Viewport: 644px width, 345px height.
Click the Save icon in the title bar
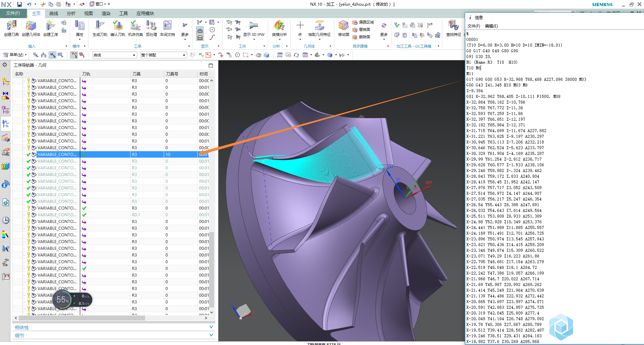tap(19, 4)
